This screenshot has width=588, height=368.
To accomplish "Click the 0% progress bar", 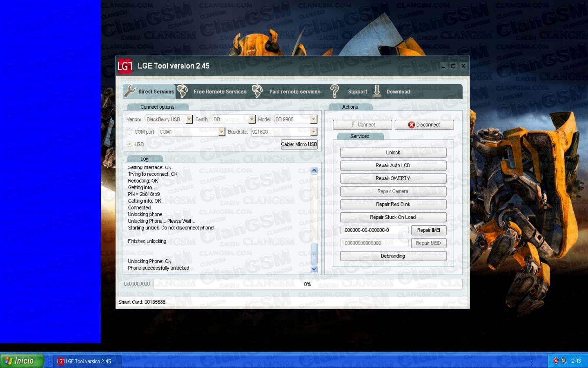I will point(307,284).
